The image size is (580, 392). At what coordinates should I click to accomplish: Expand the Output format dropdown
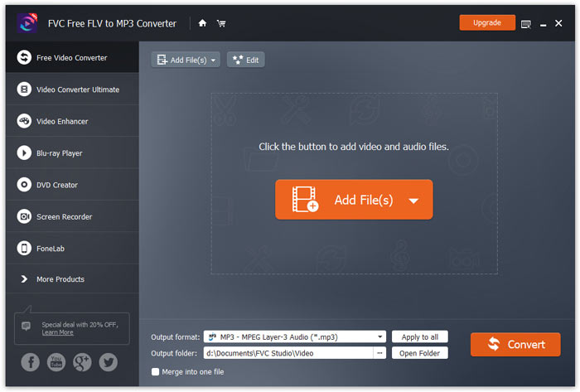coord(380,337)
